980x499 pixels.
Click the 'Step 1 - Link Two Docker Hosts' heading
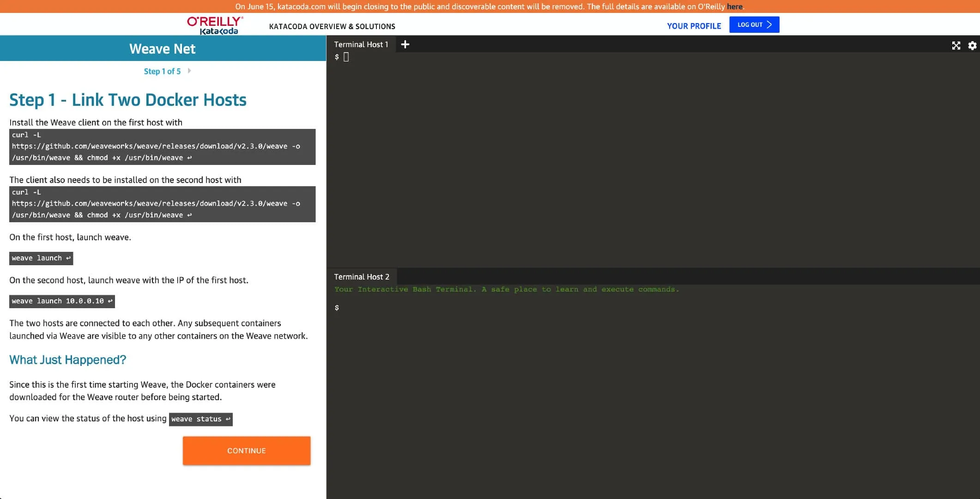(x=128, y=100)
